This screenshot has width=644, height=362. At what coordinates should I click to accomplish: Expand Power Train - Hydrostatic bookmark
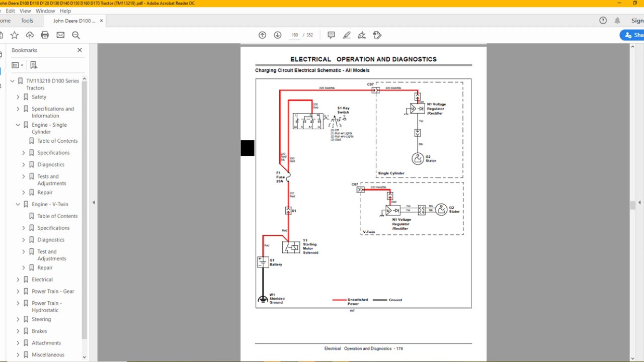pyautogui.click(x=18, y=303)
